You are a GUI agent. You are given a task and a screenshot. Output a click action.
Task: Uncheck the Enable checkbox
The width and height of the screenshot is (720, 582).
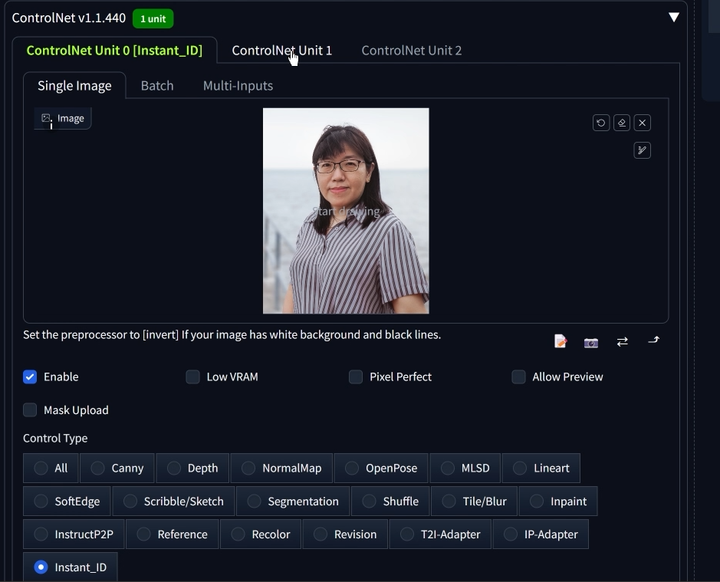click(30, 377)
